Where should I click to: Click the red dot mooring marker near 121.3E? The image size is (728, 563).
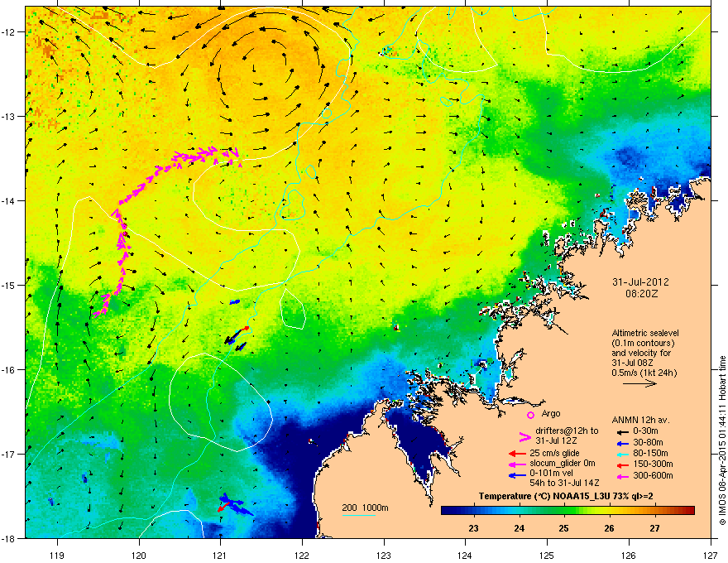point(247,328)
